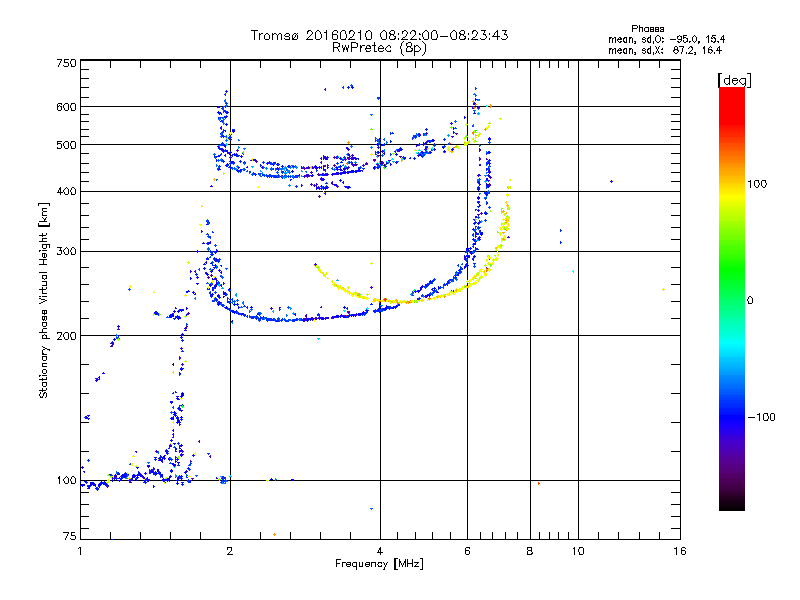This screenshot has width=800, height=600.
Task: Click the 'Frequency [MHz]' axis label
Action: coord(379,564)
